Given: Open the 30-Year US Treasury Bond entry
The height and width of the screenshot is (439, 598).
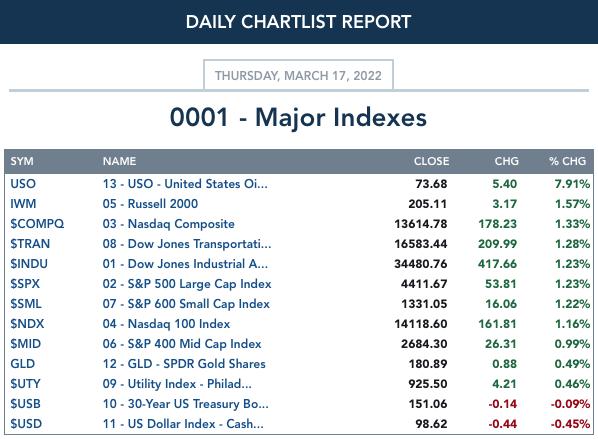Looking at the screenshot, I should 185,404.
